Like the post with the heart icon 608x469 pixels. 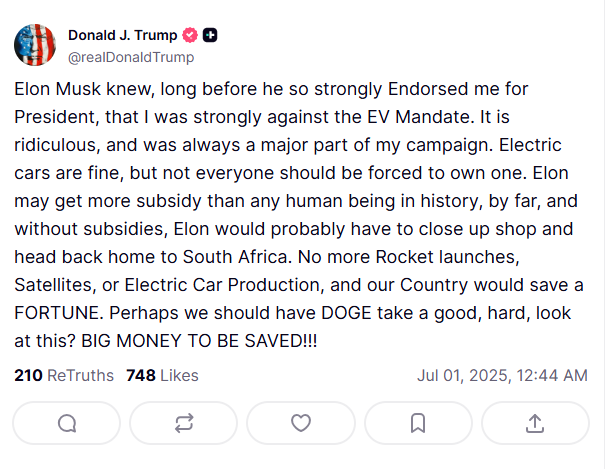[301, 423]
